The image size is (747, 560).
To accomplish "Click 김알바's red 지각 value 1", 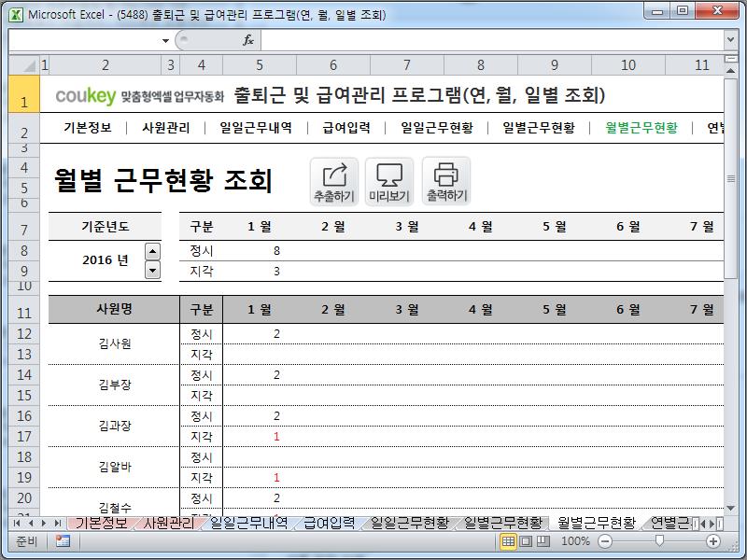I will [260, 478].
